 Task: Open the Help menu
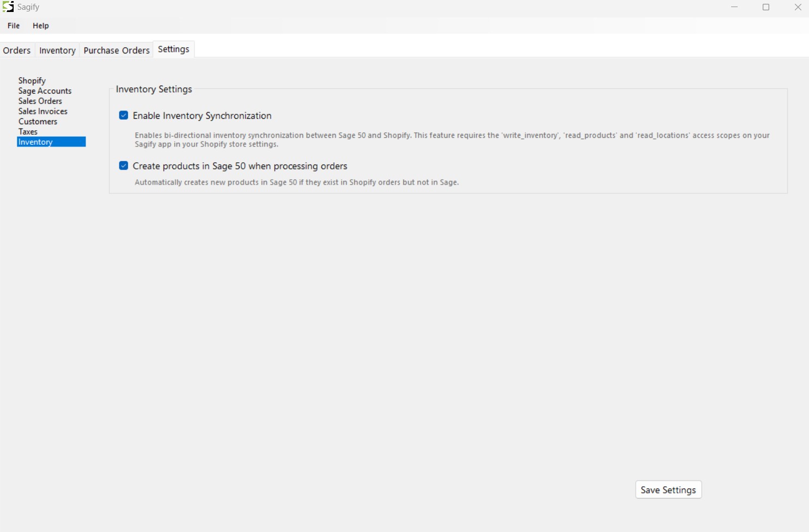click(x=41, y=26)
